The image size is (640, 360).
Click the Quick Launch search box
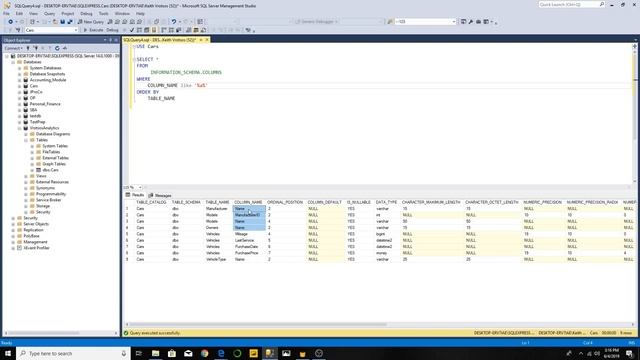[571, 4]
